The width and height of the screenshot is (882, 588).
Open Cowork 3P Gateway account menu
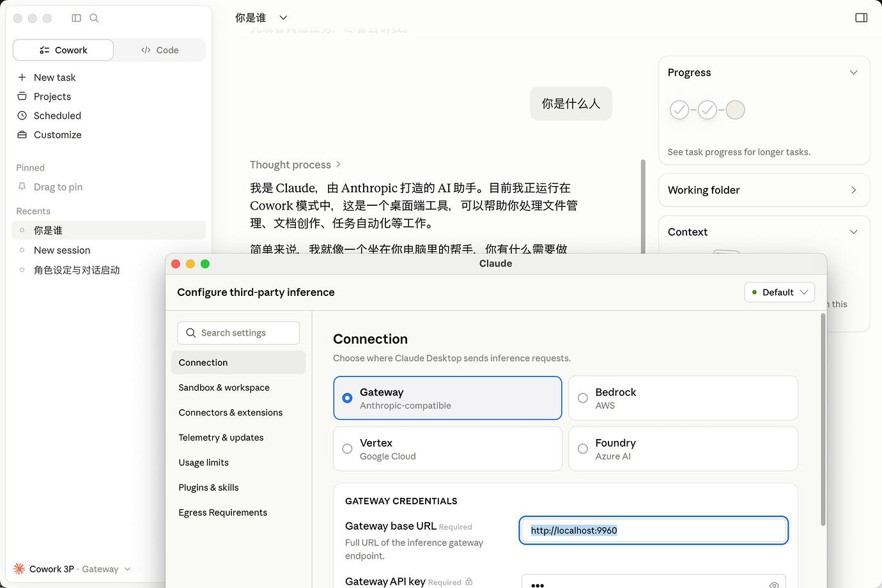(72, 569)
